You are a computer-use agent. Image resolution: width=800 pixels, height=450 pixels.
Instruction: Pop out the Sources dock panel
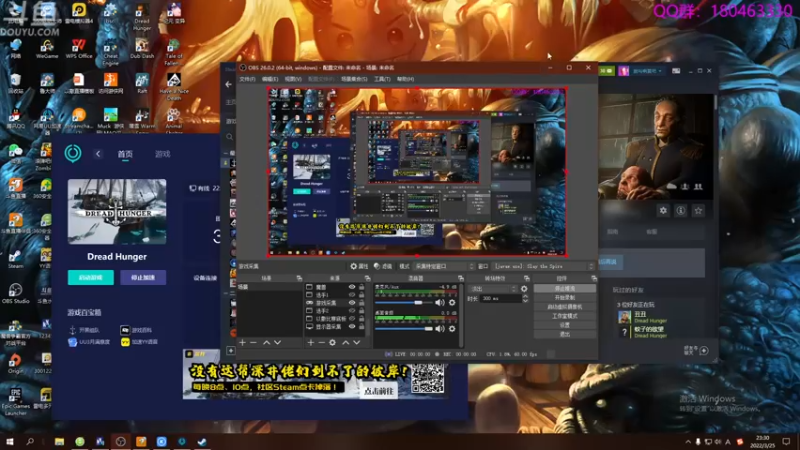point(367,279)
